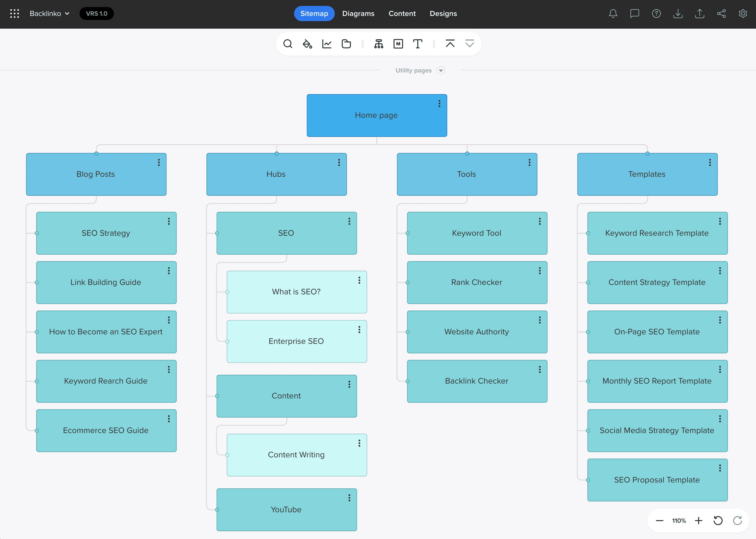Open the pages folder tool
This screenshot has height=539, width=756.
tap(346, 44)
